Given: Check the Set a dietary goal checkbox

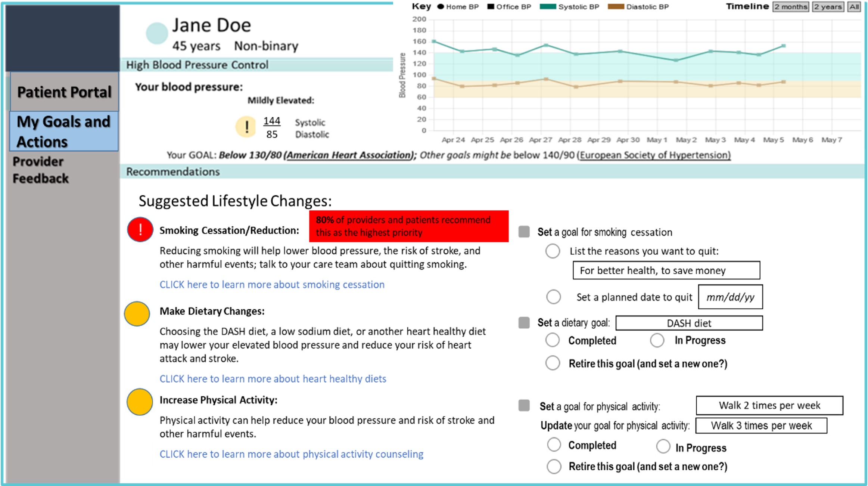Looking at the screenshot, I should coord(524,322).
